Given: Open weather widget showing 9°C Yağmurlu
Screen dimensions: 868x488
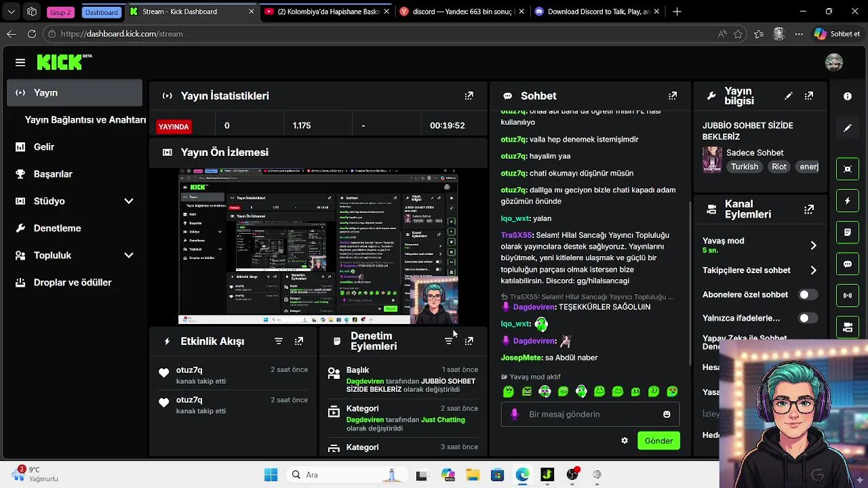Looking at the screenshot, I should pyautogui.click(x=35, y=474).
